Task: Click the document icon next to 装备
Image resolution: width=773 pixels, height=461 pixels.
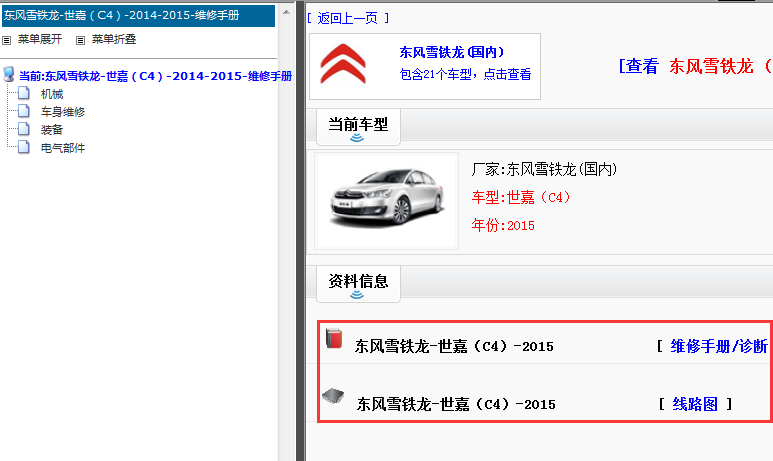Action: pos(24,129)
